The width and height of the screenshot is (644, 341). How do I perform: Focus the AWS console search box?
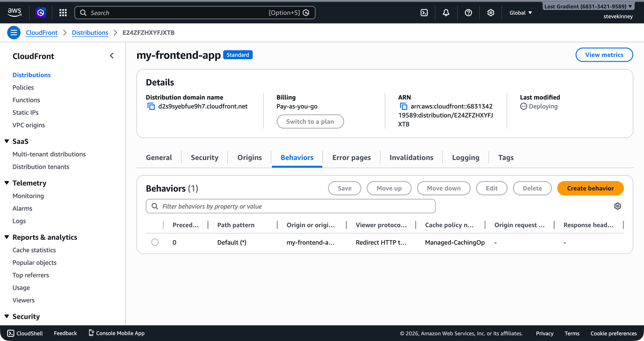click(195, 13)
